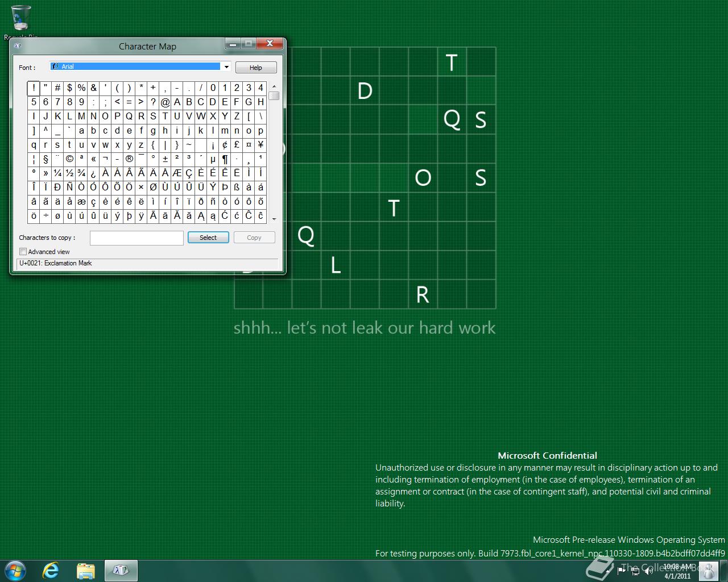Select the % character cell
The image size is (728, 582).
81,88
